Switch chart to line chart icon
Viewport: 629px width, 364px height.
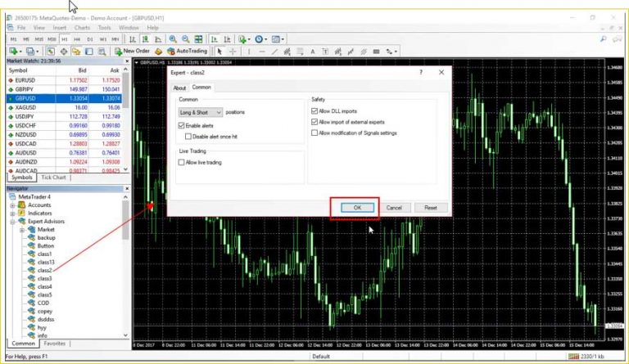click(158, 39)
